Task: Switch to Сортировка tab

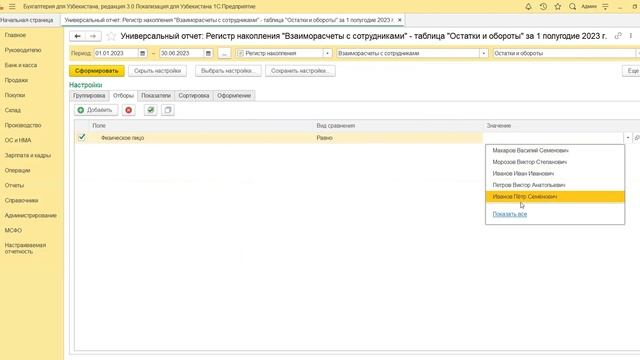Action: [194, 96]
